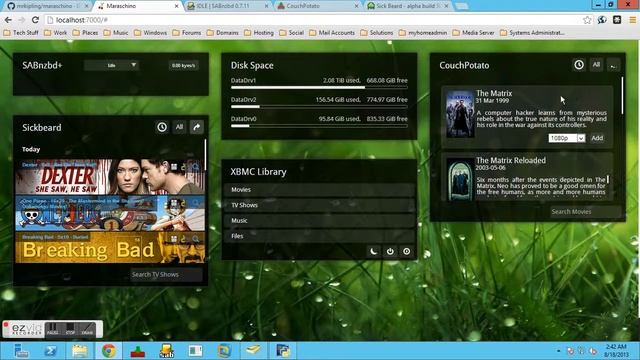Image resolution: width=640 pixels, height=360 pixels.
Task: Click the Breaking Bad show banner
Action: tap(110, 248)
